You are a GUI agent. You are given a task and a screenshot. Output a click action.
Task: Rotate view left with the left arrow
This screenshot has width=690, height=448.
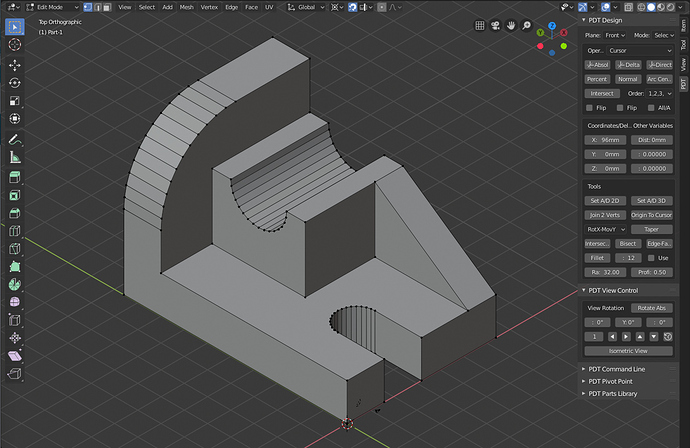(612, 337)
